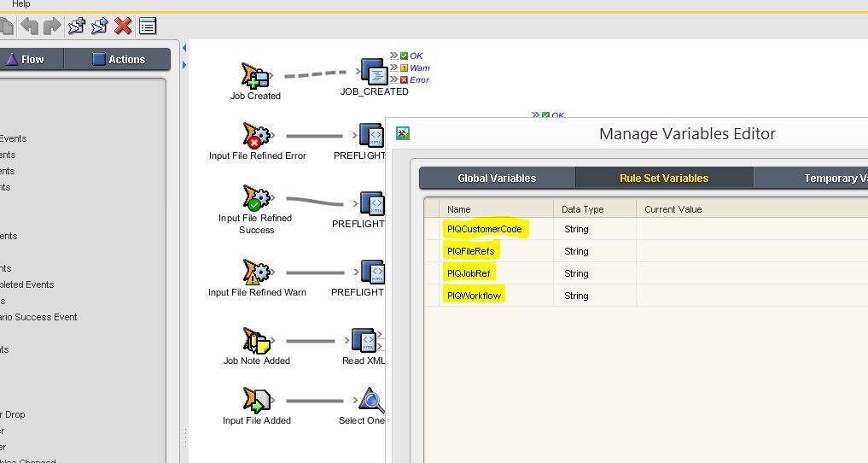This screenshot has width=868, height=463.
Task: Click the dashed connector from Job Created
Action: pos(316,73)
